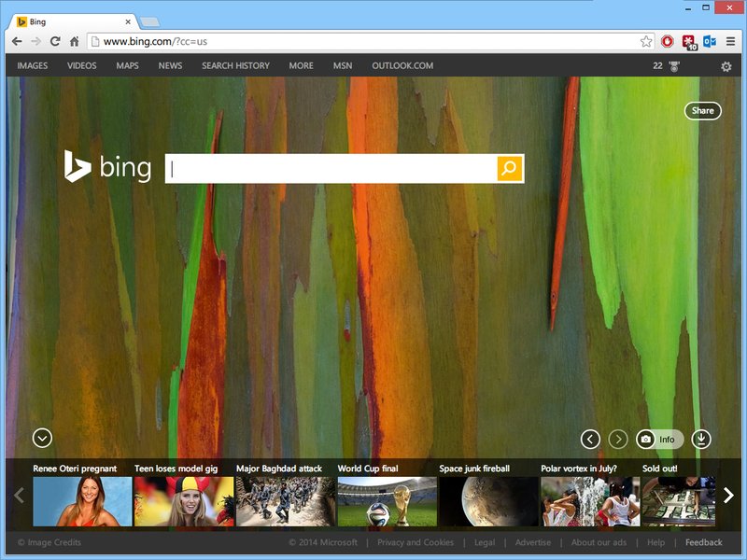
Task: Click © 2014 Microsoft text
Action: (323, 542)
